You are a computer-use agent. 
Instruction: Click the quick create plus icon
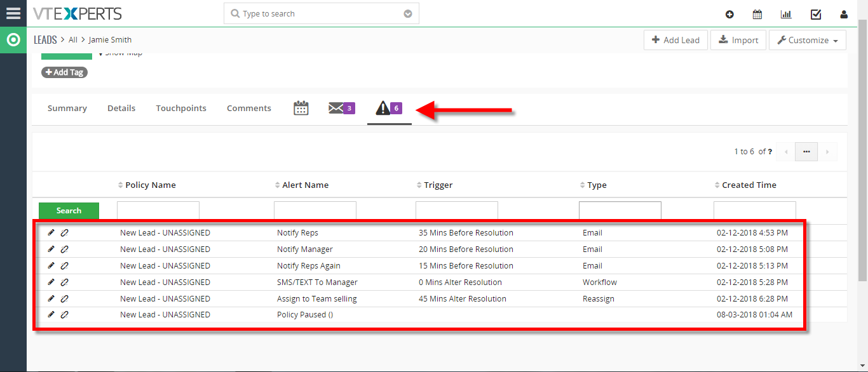click(729, 14)
